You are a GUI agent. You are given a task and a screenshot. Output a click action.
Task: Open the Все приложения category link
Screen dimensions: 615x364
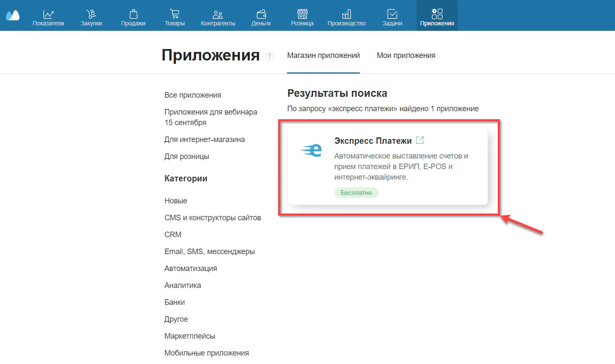pyautogui.click(x=193, y=95)
